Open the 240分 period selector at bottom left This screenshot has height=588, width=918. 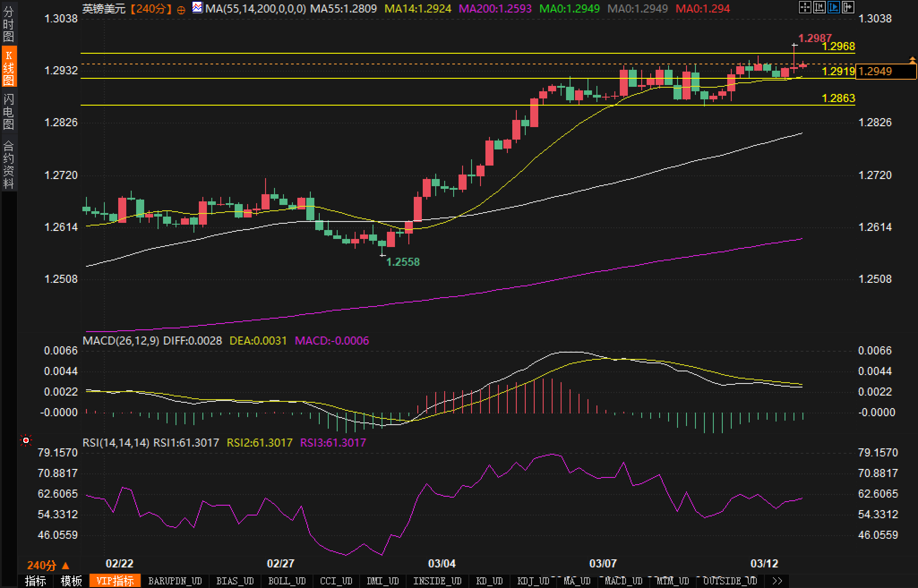point(48,566)
